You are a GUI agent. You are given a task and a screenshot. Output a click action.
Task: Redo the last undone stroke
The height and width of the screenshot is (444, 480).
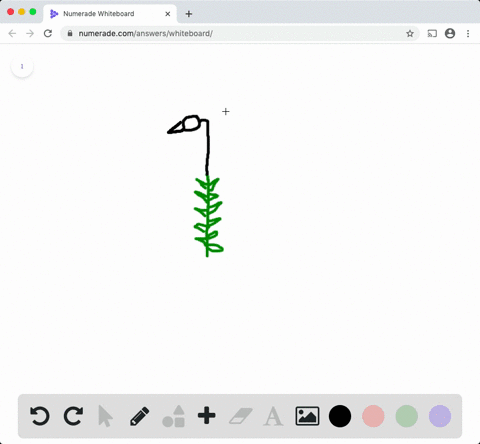click(73, 416)
